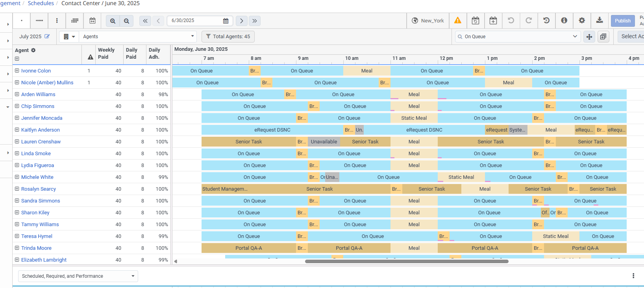
Task: Click the move arrows icon
Action: tap(589, 37)
